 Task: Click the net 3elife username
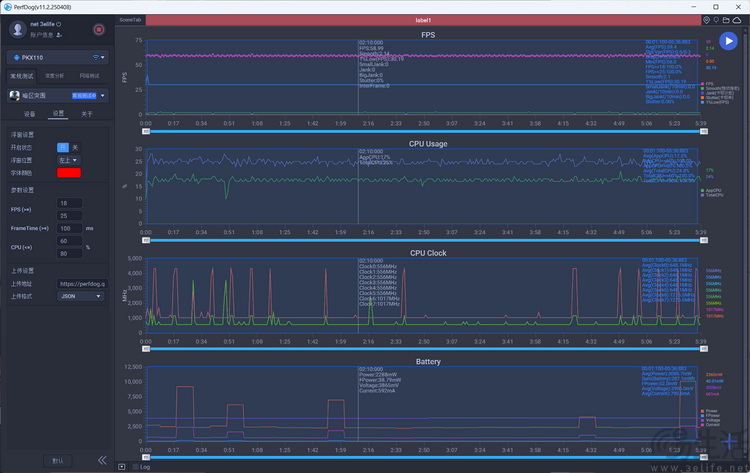42,24
